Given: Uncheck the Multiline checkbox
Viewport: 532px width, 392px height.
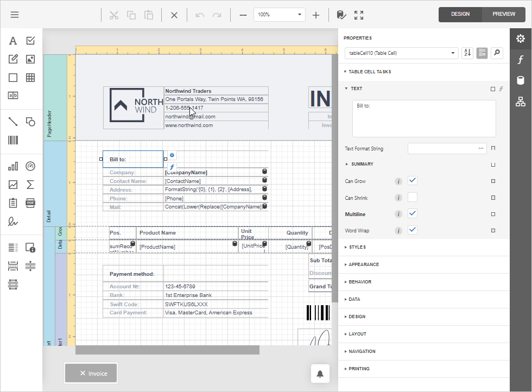Looking at the screenshot, I should point(413,213).
